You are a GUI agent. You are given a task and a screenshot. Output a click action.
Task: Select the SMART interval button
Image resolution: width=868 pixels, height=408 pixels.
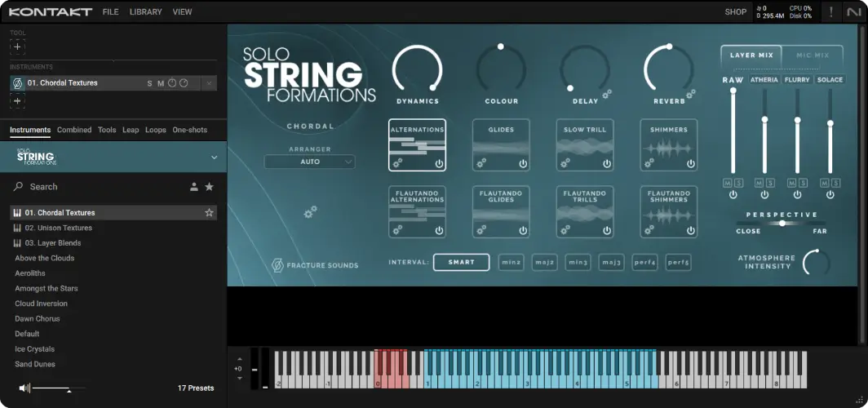click(461, 263)
